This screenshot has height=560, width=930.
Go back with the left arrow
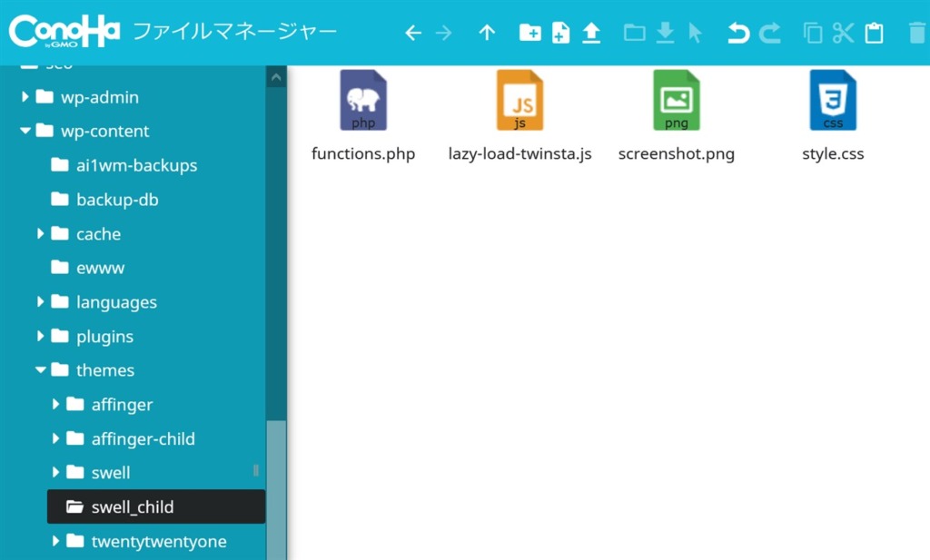tap(413, 33)
